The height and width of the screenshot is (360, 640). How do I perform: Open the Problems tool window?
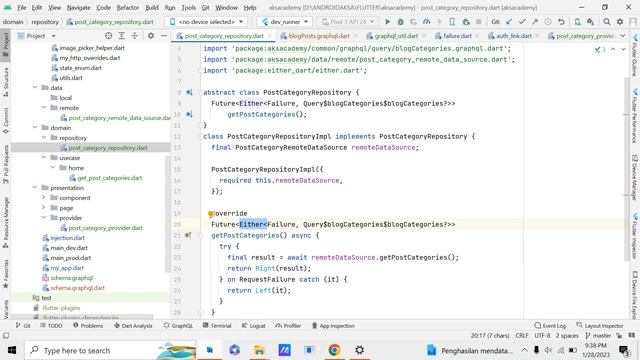[88, 326]
